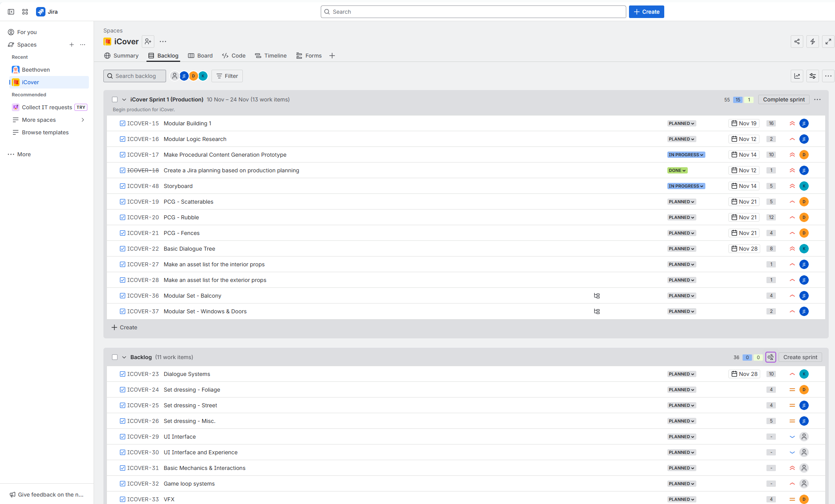Click Complete sprint button
The height and width of the screenshot is (504, 835).
pos(784,99)
